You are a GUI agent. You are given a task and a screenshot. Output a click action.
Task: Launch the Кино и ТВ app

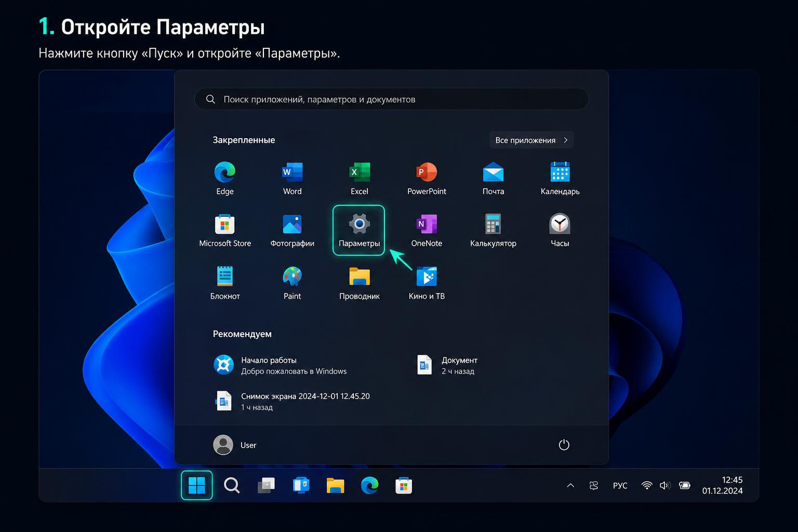427,283
